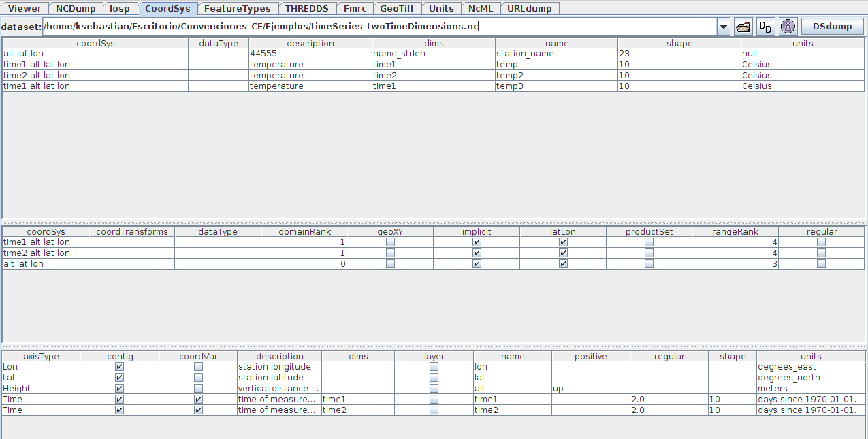This screenshot has width=868, height=439.
Task: Click inside the dataset path text field
Action: [x=374, y=27]
